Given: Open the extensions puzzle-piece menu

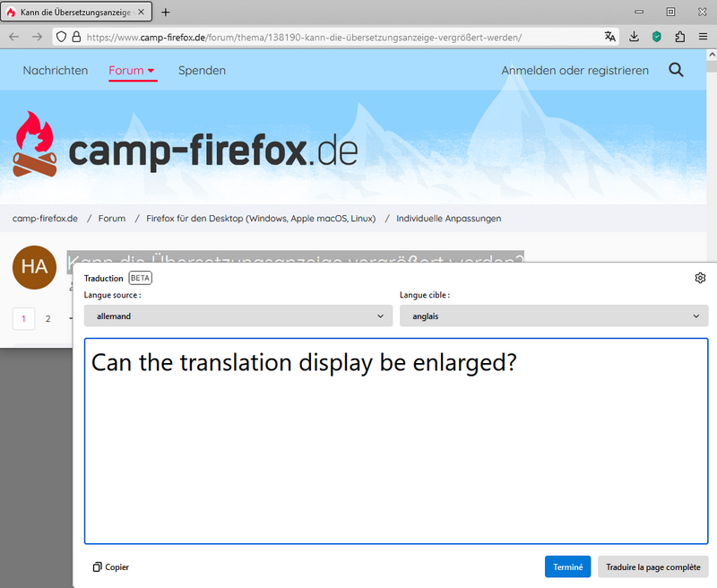Looking at the screenshot, I should click(x=679, y=37).
